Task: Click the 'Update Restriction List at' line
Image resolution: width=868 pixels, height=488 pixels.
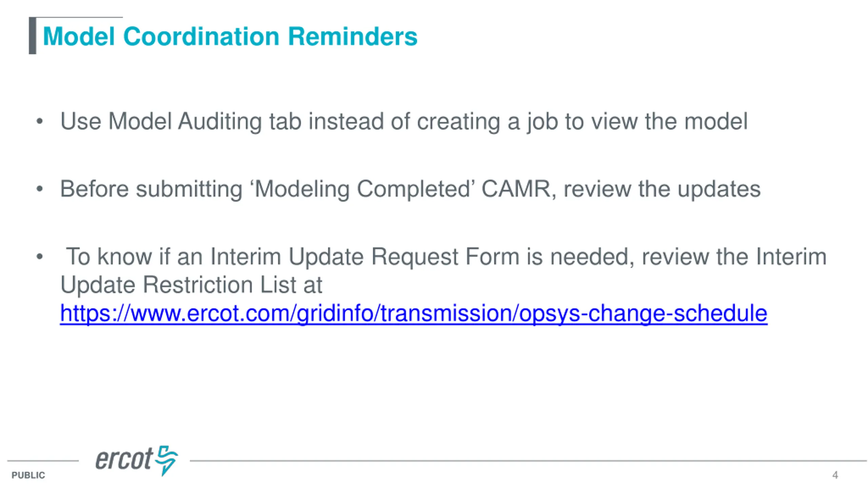Action: click(x=191, y=285)
